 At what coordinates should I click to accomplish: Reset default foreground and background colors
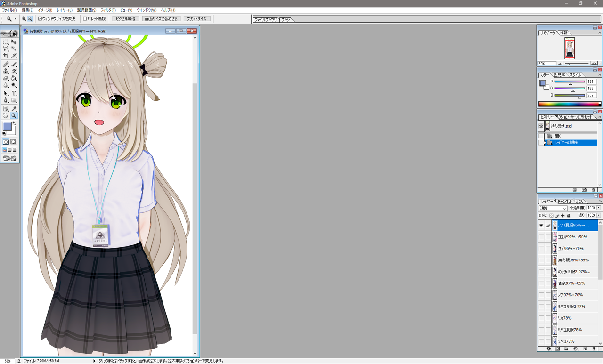click(4, 134)
